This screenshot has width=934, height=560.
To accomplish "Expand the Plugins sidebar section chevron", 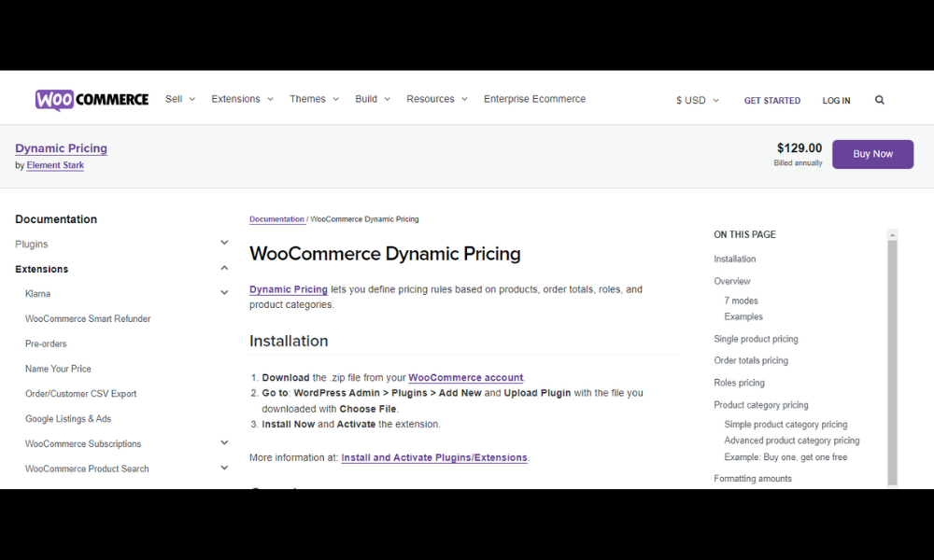I will point(224,243).
